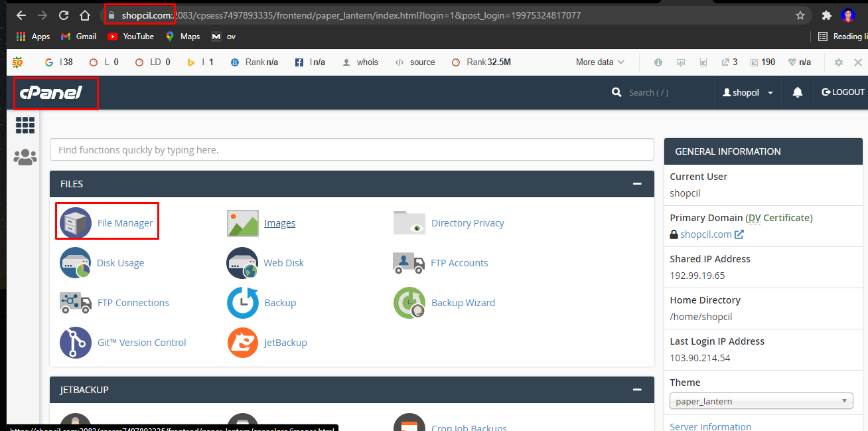Open Backup using its icon
Viewport: 868px width, 431px height.
(x=242, y=302)
